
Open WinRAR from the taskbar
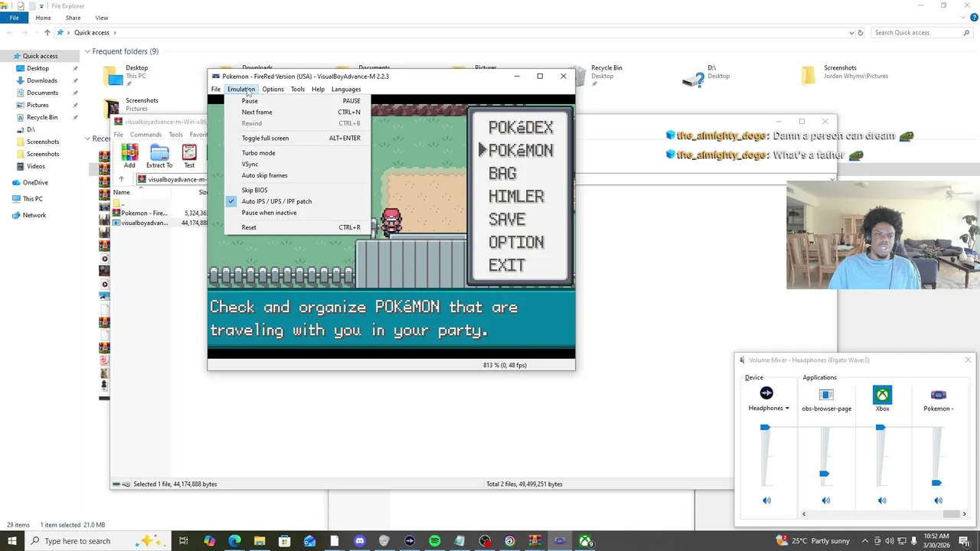pyautogui.click(x=534, y=541)
